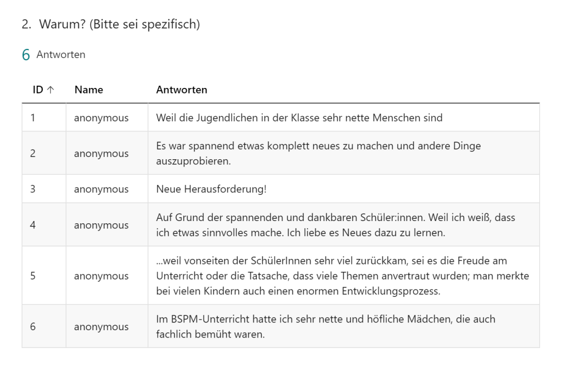Select the ID cell of row 3
Viewport: 570px width, 392px height.
pyautogui.click(x=33, y=189)
